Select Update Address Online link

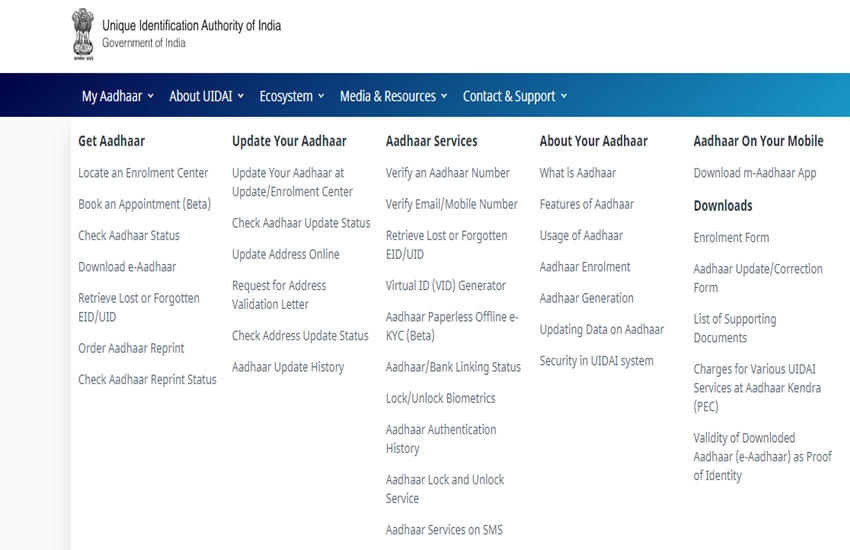[x=285, y=254]
